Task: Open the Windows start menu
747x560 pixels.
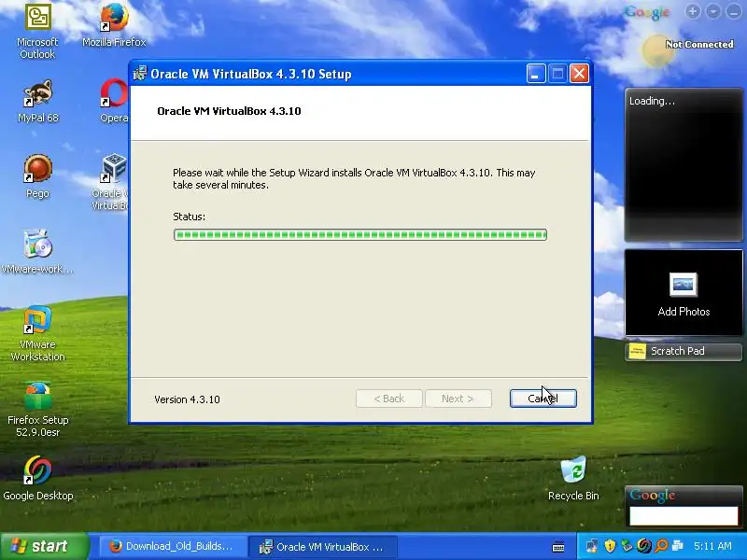Action: tap(45, 546)
